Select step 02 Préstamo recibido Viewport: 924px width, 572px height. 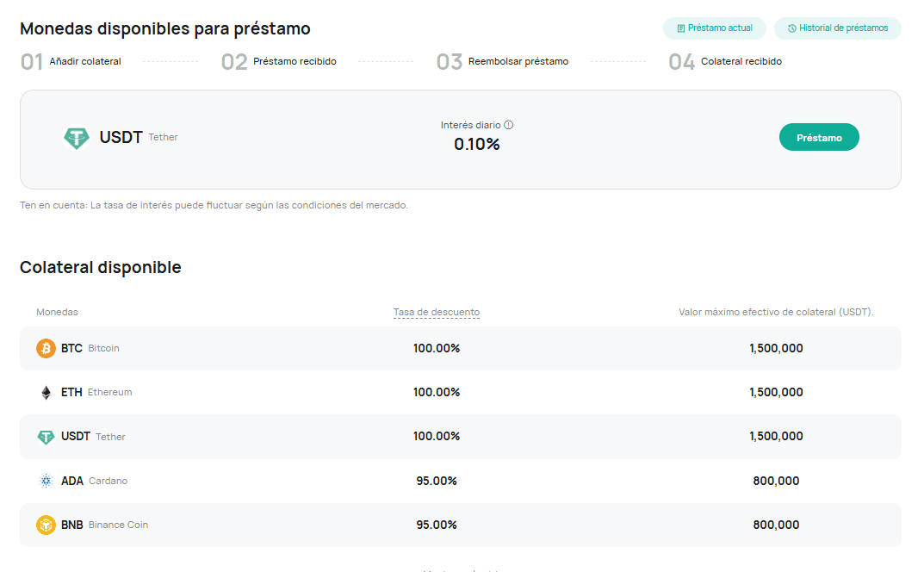pos(279,61)
